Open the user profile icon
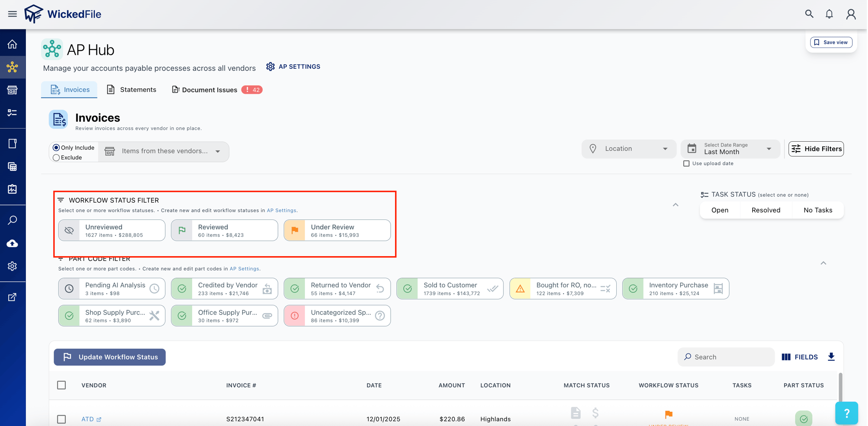 (x=851, y=14)
